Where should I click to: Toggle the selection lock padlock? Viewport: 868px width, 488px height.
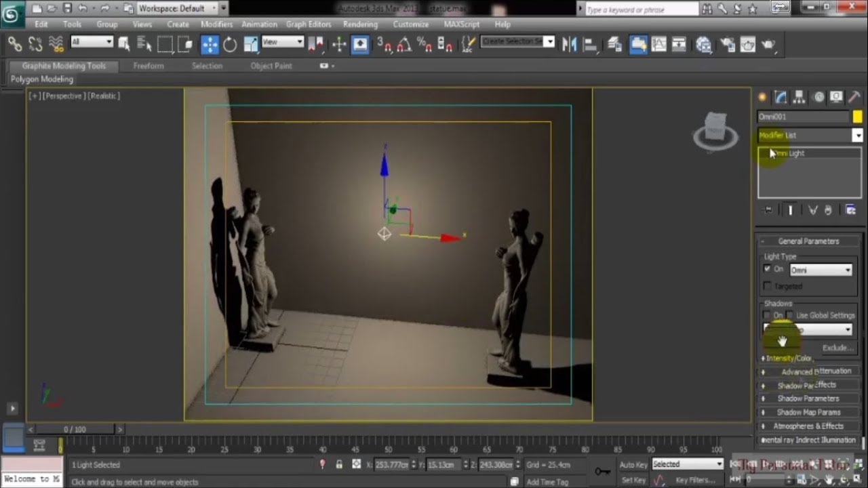339,464
